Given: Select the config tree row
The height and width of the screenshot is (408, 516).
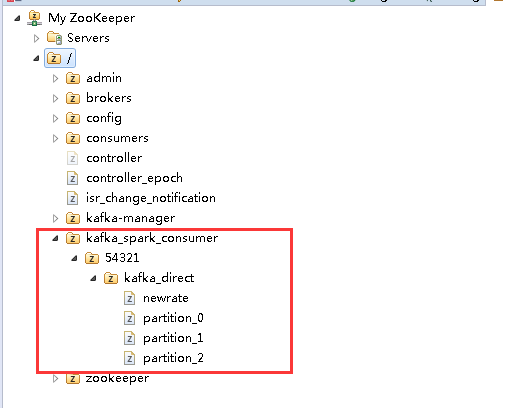Looking at the screenshot, I should pos(104,118).
